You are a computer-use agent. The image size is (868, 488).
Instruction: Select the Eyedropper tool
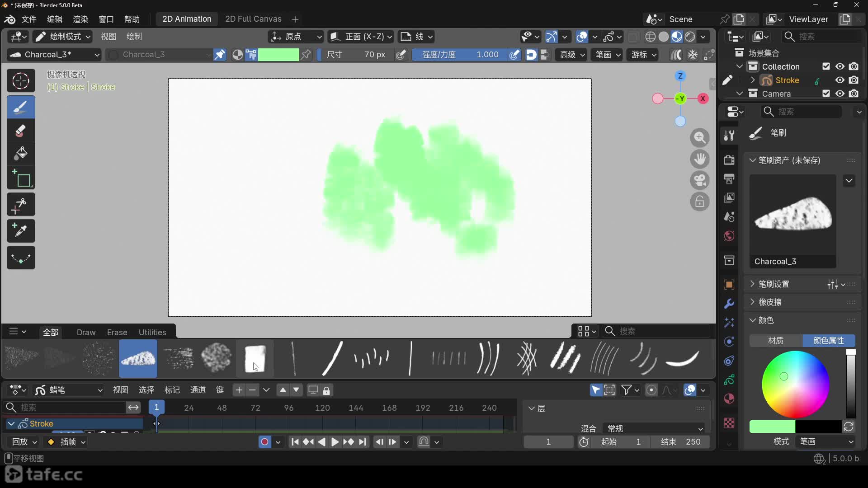[21, 231]
